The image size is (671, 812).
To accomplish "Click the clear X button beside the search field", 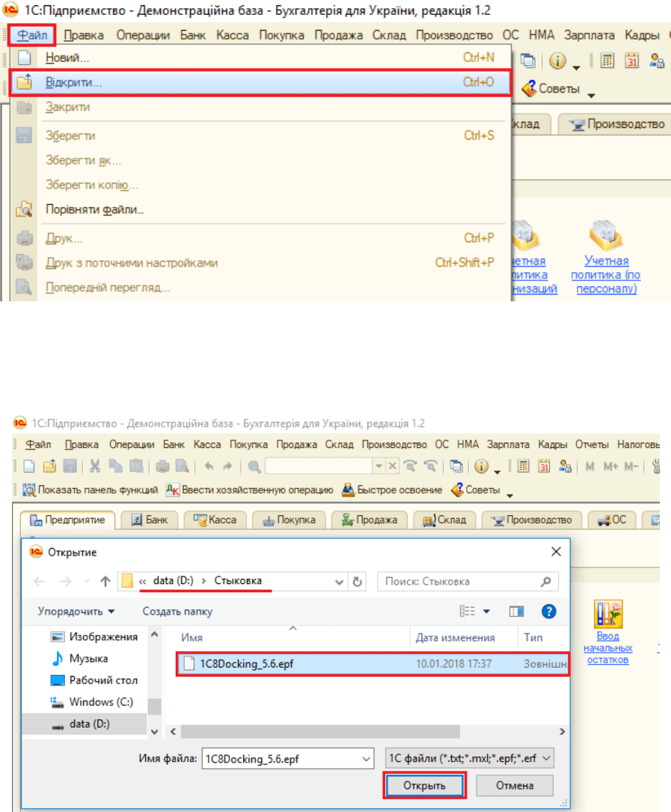I will tap(392, 466).
